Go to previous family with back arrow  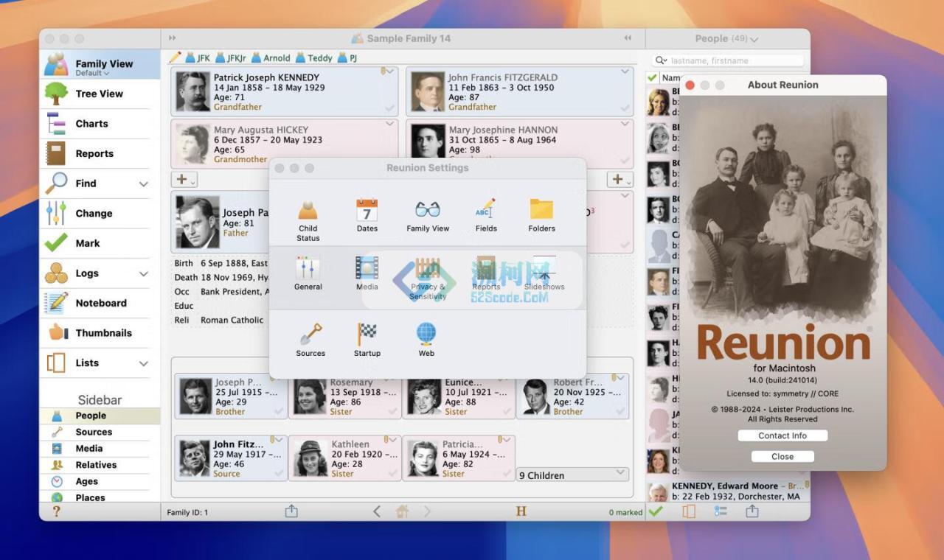click(377, 511)
